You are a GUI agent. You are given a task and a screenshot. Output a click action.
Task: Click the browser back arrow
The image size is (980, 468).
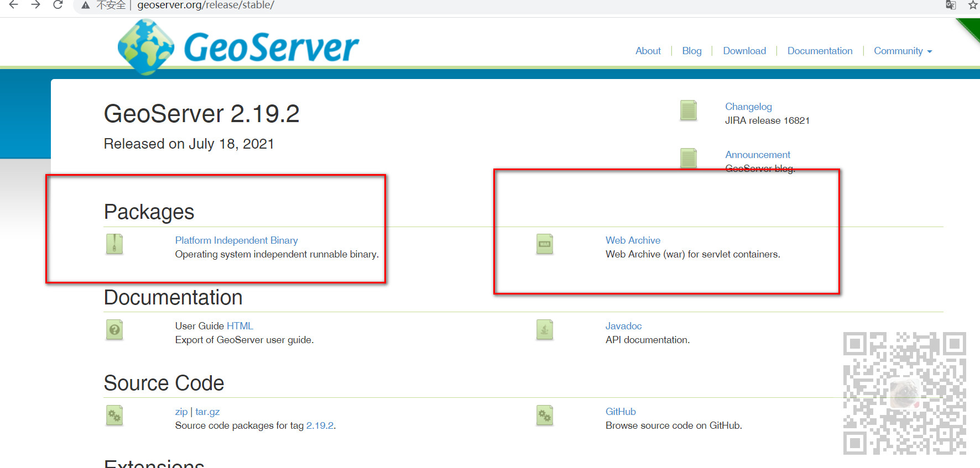[14, 5]
